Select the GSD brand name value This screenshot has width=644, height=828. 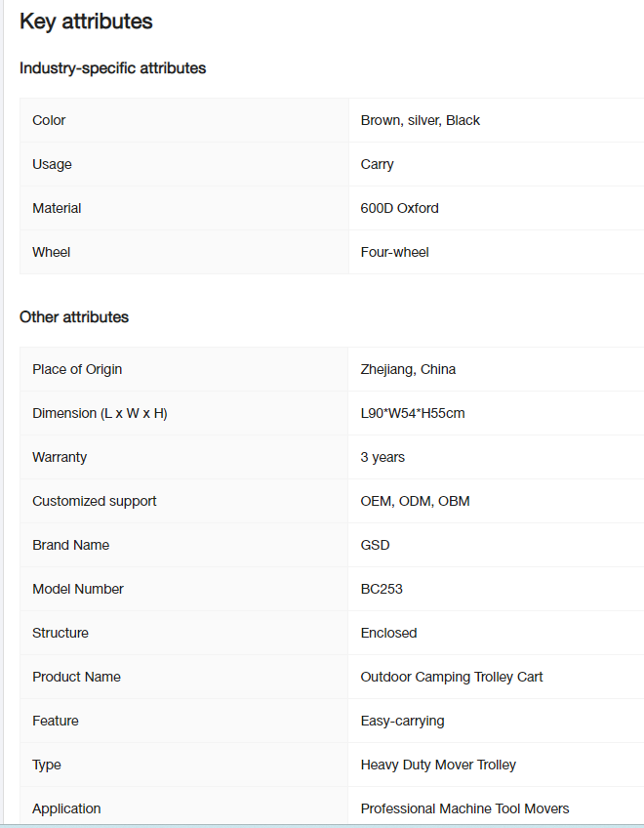pos(375,545)
